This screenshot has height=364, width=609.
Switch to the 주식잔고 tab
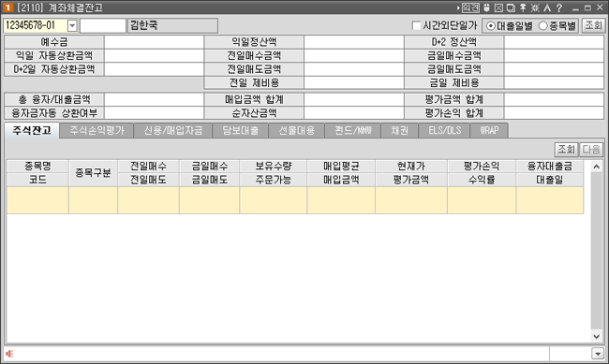coord(32,130)
